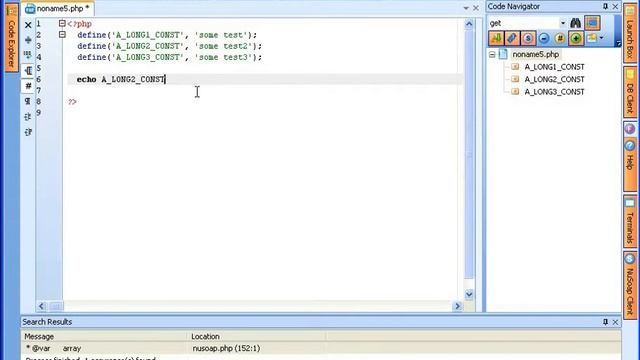Click the editor vertical scrollbar up arrow
640x360 pixels.
coord(469,24)
